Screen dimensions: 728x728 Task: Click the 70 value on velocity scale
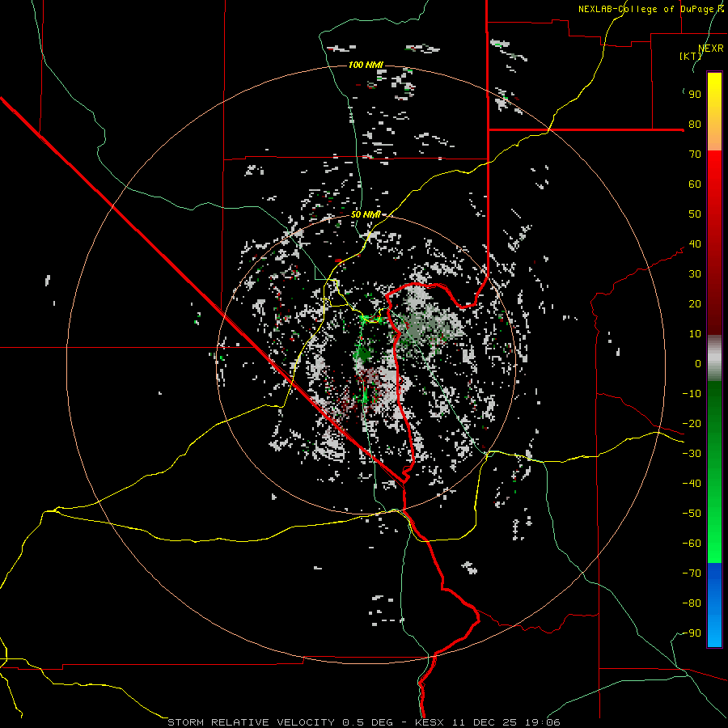695,154
